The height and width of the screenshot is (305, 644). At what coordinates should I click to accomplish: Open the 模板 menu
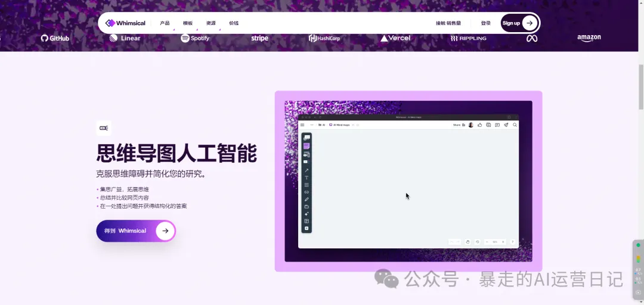(x=188, y=23)
